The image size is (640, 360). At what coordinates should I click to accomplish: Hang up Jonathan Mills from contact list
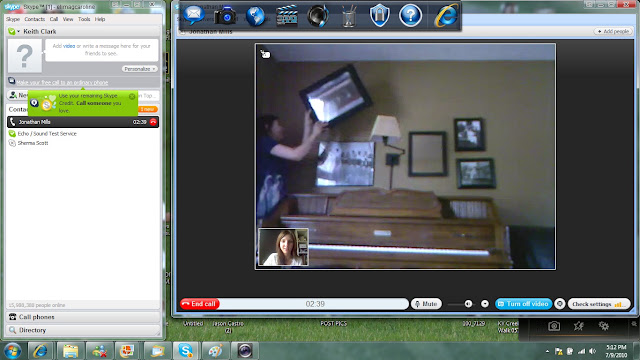coord(153,122)
